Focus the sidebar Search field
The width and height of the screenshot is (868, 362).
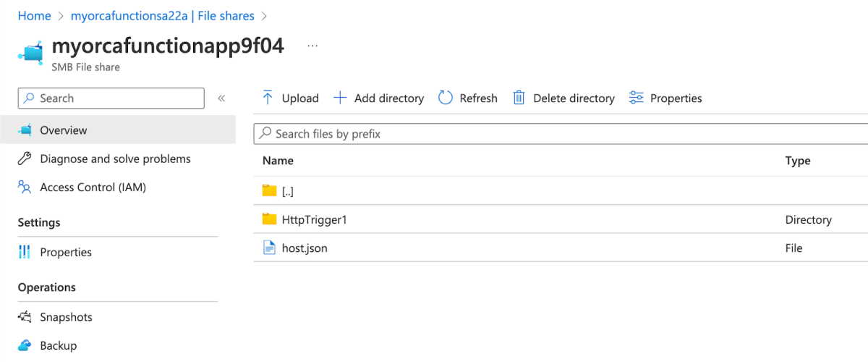[111, 98]
